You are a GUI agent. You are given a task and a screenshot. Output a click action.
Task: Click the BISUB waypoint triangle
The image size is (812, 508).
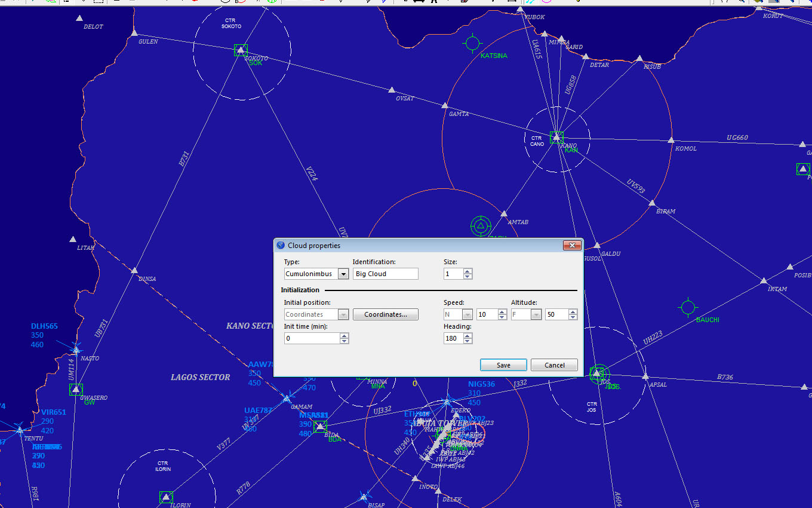(x=639, y=59)
